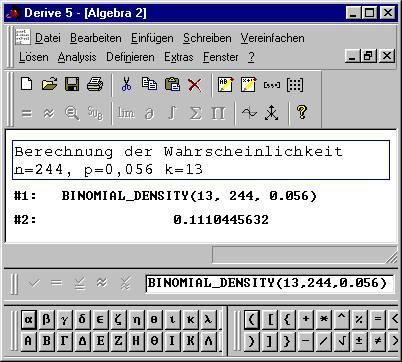Open the Datei menu
Viewport: 402px width, 362px height.
pos(48,38)
